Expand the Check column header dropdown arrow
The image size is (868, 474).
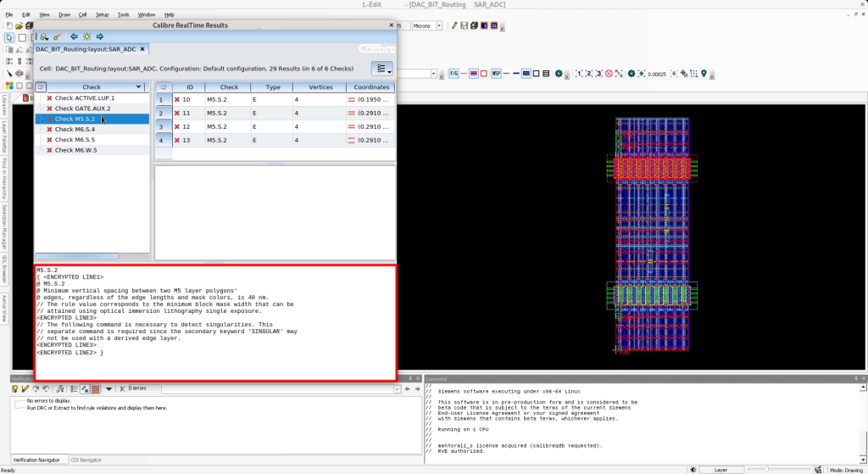coord(139,87)
